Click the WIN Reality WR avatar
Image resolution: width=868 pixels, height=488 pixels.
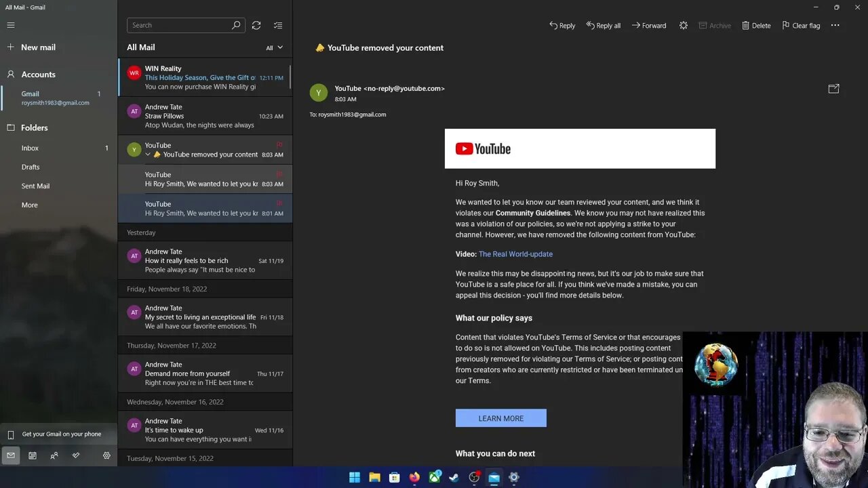pyautogui.click(x=134, y=73)
